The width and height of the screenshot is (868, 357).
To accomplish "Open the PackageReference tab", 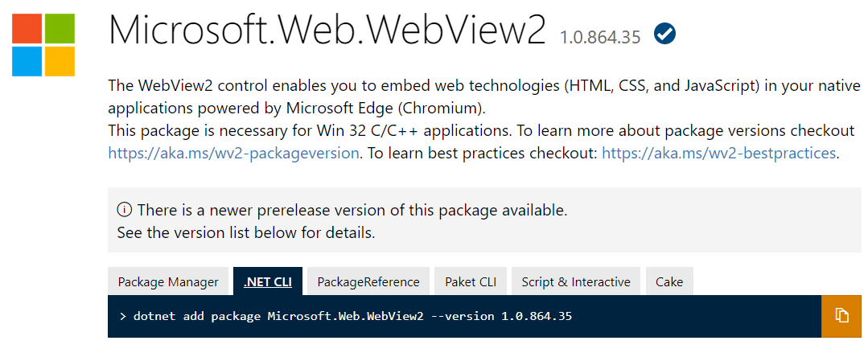I will click(368, 282).
